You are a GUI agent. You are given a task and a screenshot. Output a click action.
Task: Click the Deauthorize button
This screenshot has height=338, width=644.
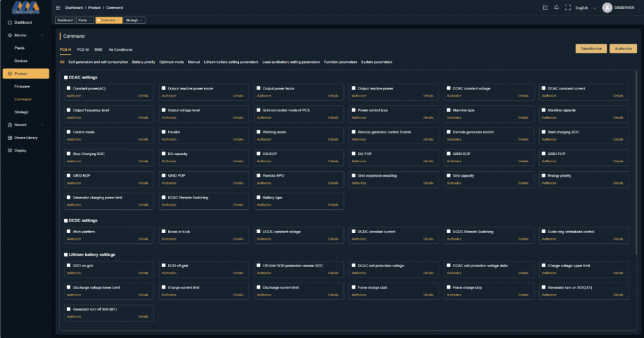click(x=591, y=48)
